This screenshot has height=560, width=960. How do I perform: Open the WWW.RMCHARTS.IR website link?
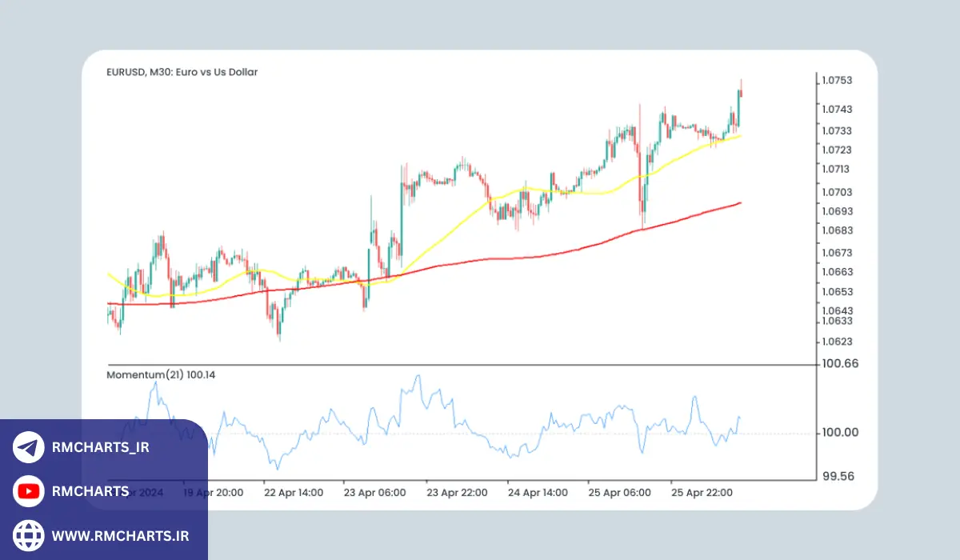(x=121, y=534)
